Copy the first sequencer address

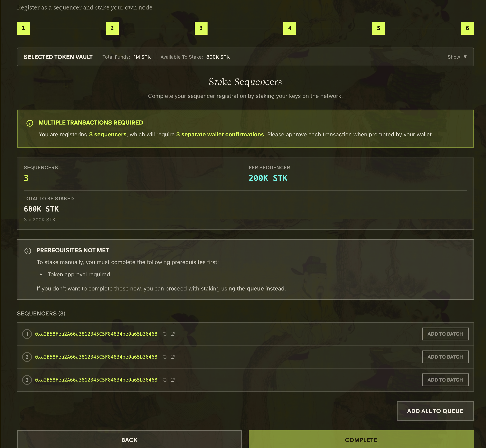pos(164,334)
